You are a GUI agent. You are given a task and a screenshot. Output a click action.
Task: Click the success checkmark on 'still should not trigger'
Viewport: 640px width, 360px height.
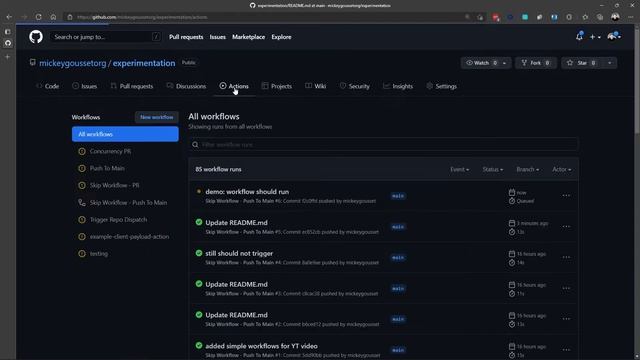(x=199, y=253)
